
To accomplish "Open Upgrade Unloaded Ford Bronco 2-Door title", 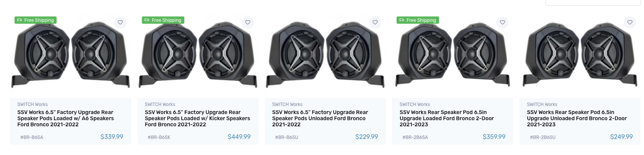I will [577, 118].
